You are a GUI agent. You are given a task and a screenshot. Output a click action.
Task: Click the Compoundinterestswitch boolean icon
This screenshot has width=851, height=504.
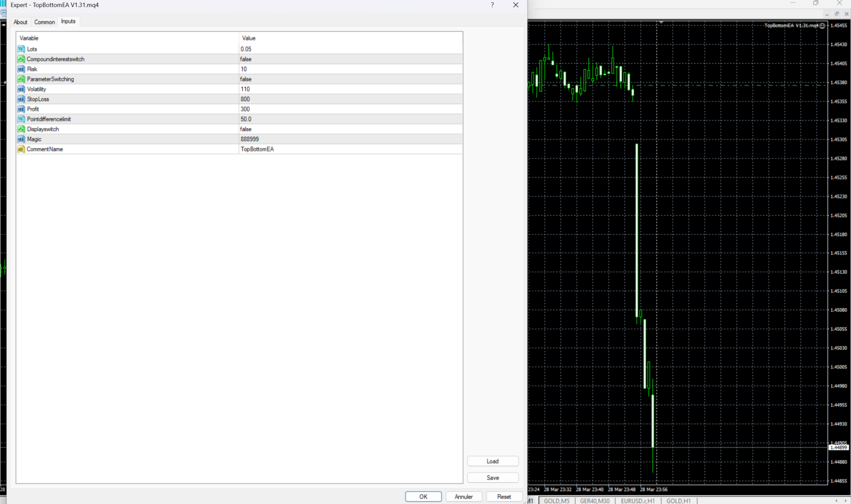[x=21, y=59]
